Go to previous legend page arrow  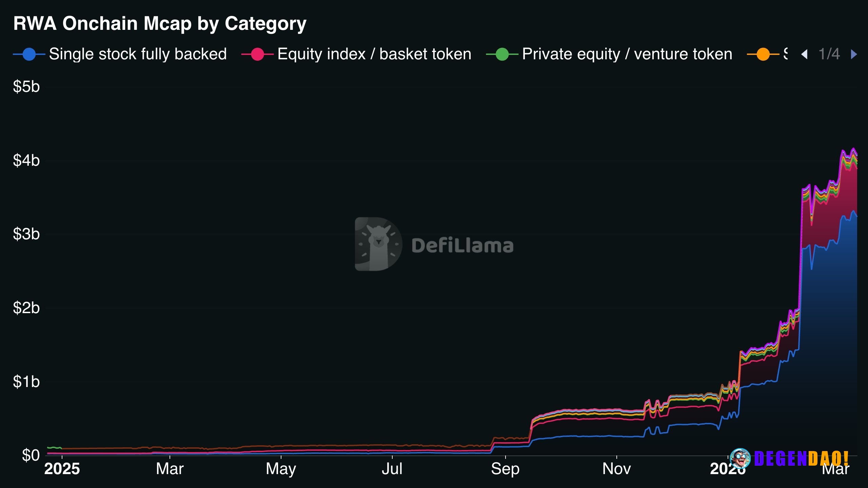804,54
